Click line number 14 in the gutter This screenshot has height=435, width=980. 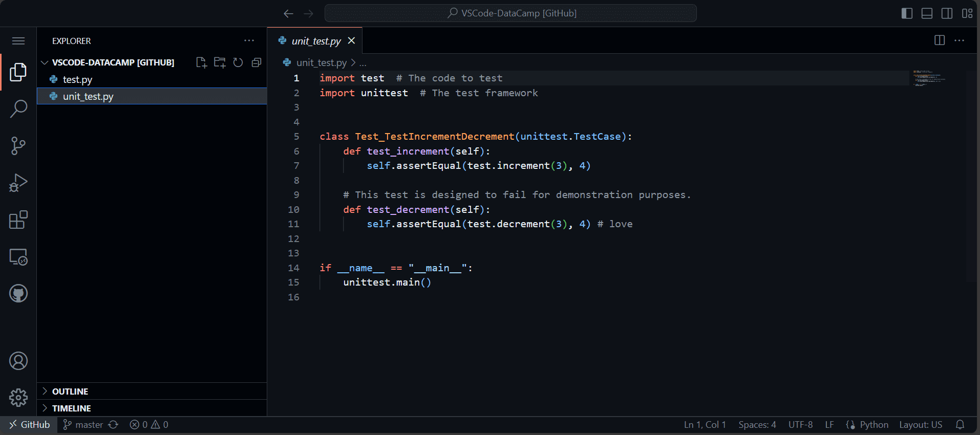coord(293,268)
